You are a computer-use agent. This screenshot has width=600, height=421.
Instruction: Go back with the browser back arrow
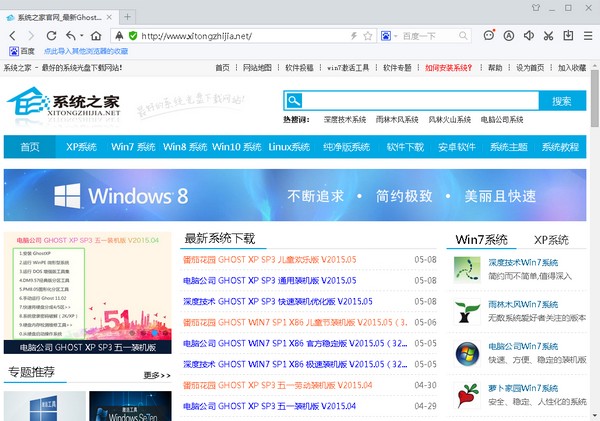click(12, 36)
